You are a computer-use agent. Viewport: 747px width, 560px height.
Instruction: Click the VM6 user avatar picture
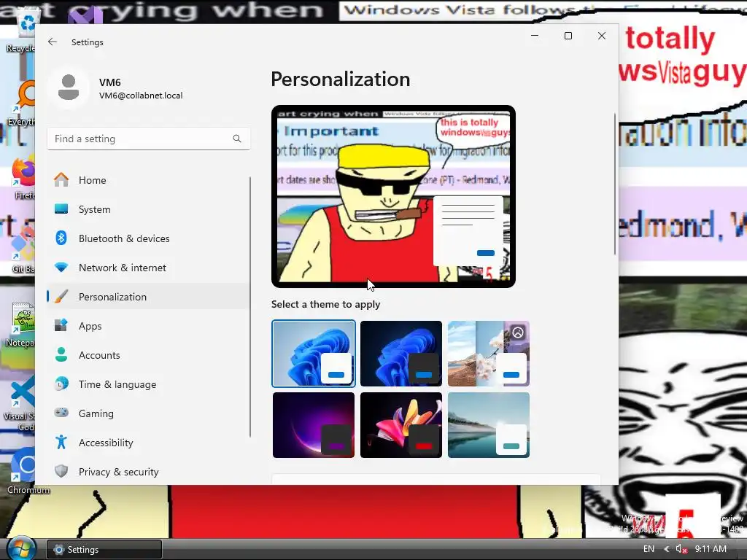pyautogui.click(x=69, y=87)
